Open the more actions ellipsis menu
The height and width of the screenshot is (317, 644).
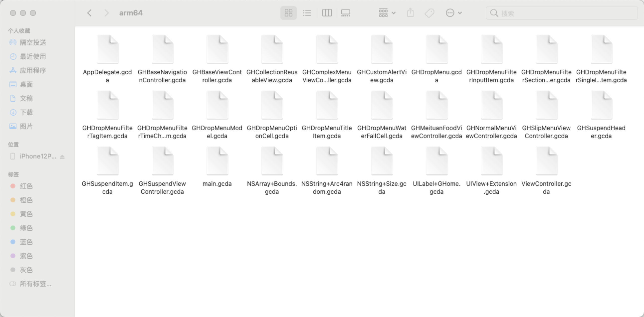453,13
